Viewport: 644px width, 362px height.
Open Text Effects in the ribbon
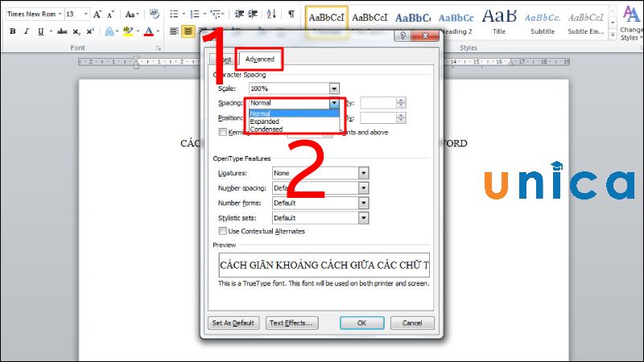109,31
